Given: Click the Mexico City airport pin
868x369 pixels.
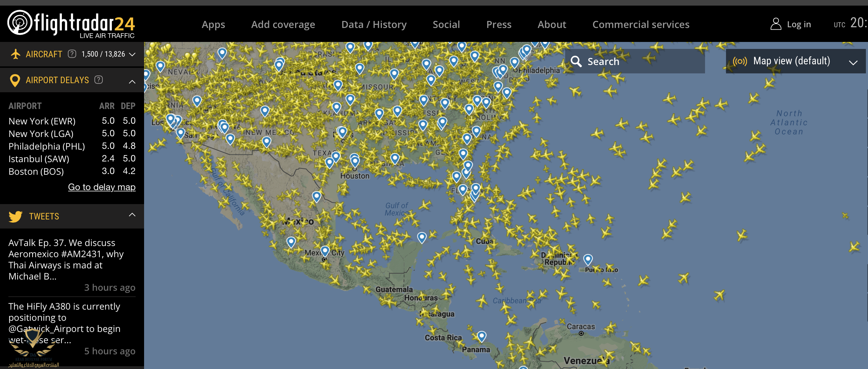Looking at the screenshot, I should (325, 252).
